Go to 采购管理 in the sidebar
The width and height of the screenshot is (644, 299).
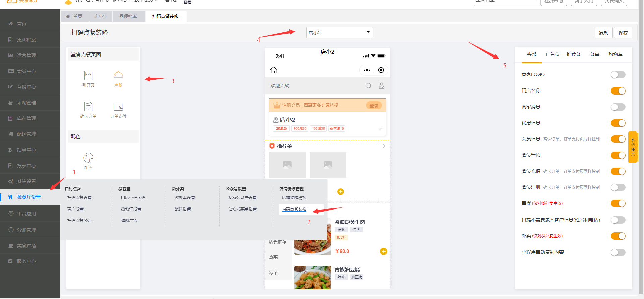pyautogui.click(x=30, y=103)
